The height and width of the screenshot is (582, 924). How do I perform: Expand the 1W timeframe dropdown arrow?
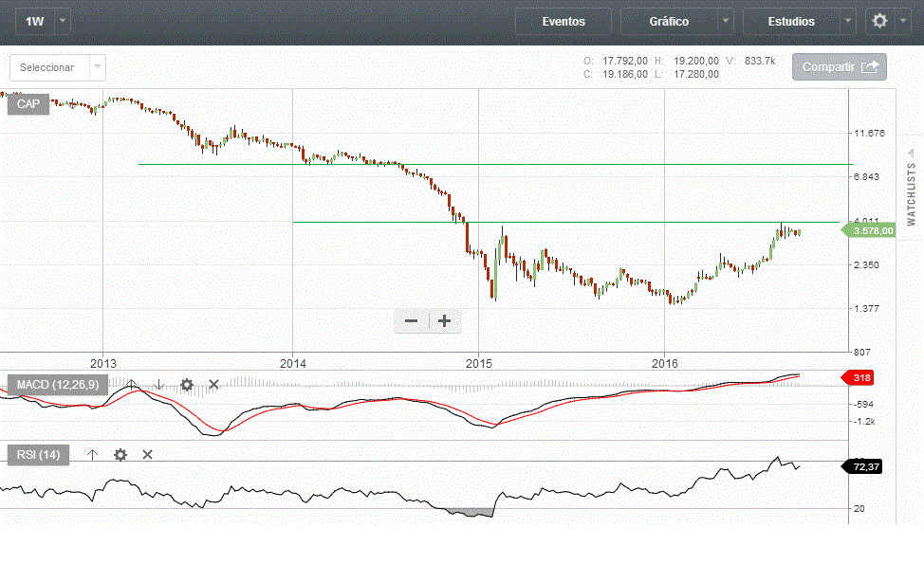point(63,21)
